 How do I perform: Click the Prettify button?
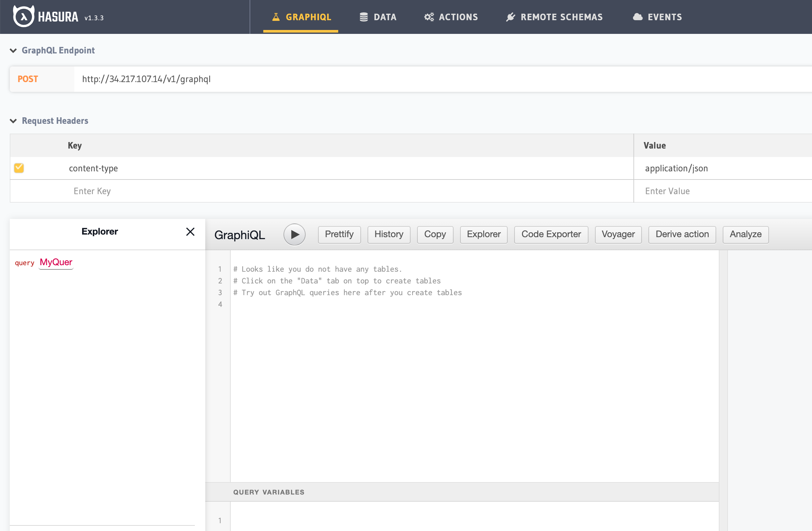pyautogui.click(x=339, y=234)
